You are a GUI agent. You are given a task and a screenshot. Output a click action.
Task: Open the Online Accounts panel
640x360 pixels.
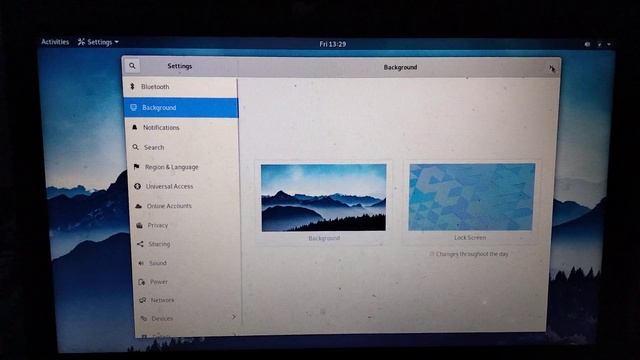point(184,206)
